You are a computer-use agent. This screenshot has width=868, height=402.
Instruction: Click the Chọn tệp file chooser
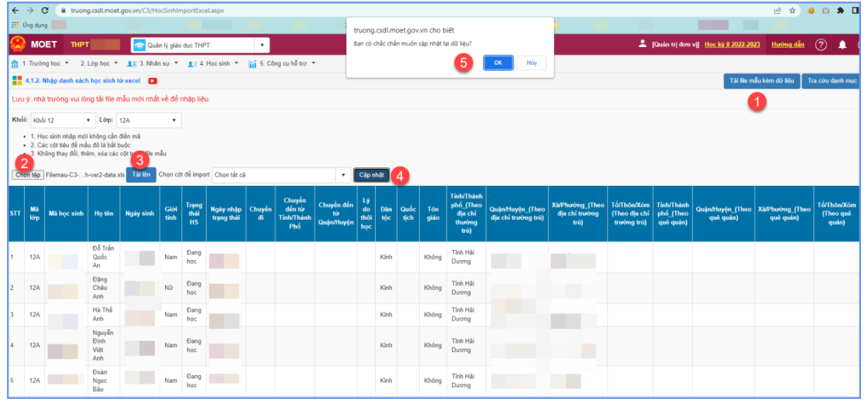click(28, 175)
